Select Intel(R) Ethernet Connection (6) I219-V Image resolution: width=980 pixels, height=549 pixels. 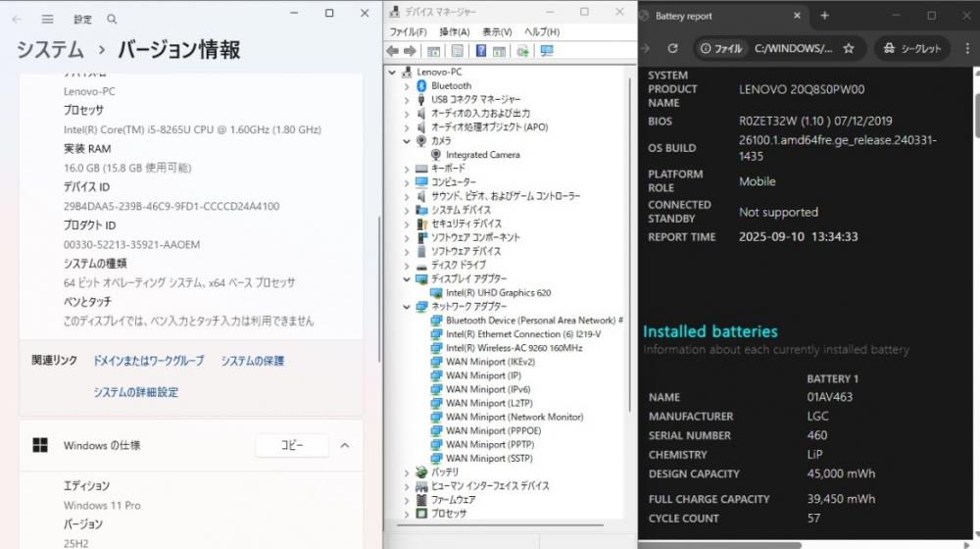pos(523,334)
